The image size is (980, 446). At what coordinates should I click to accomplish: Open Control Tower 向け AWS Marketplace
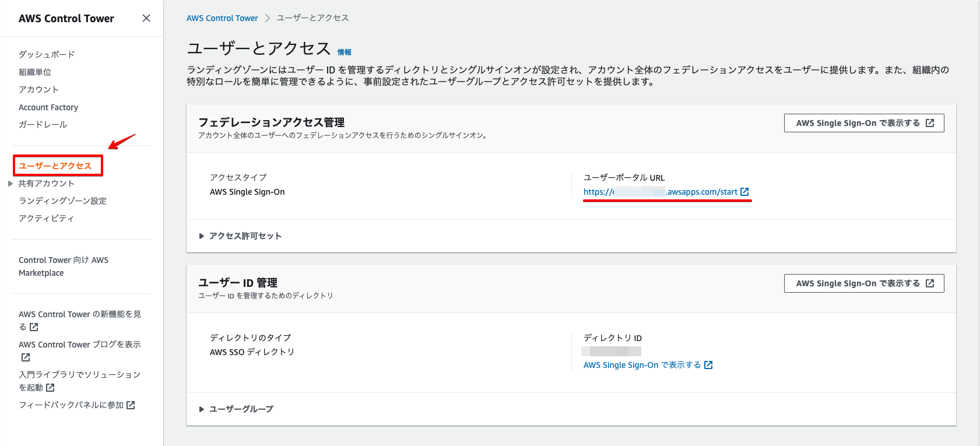click(64, 266)
